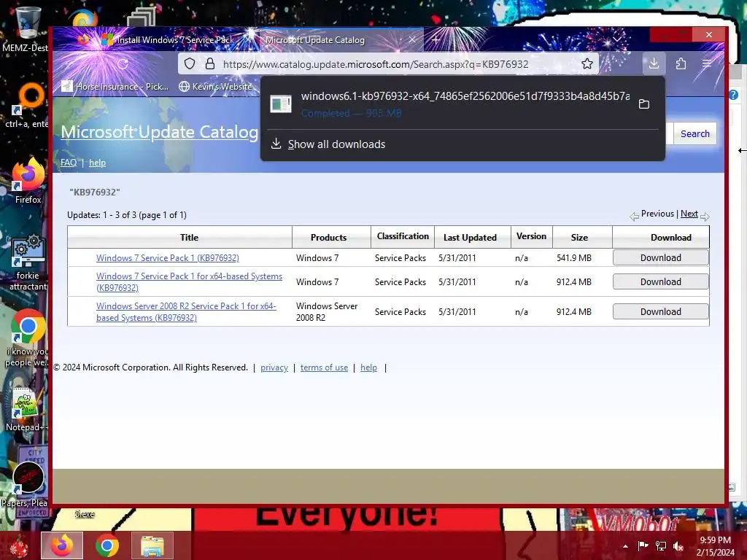Sort by Title column header

(x=189, y=237)
